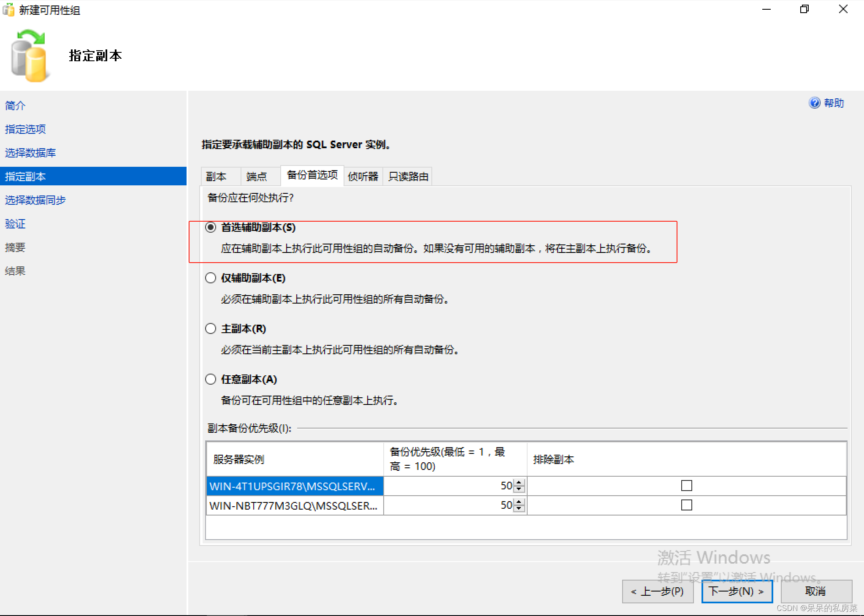864x616 pixels.
Task: Select 首选辅助副本(S) radio button
Action: (211, 228)
